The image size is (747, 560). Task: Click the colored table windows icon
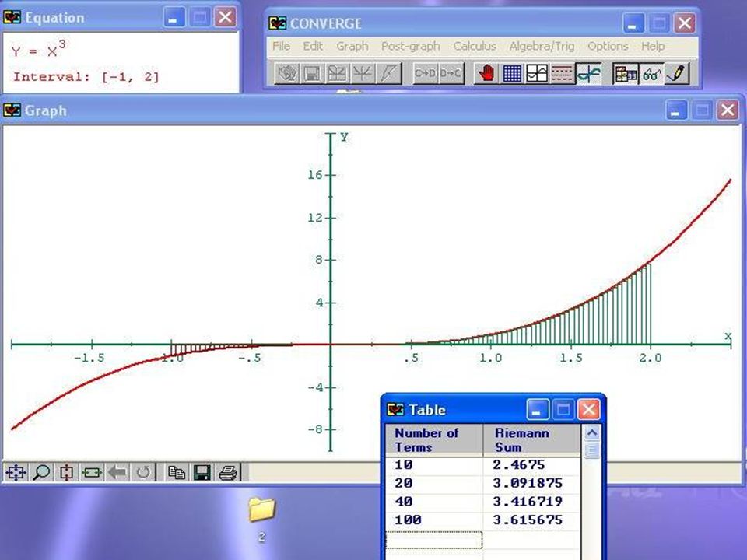[x=626, y=74]
